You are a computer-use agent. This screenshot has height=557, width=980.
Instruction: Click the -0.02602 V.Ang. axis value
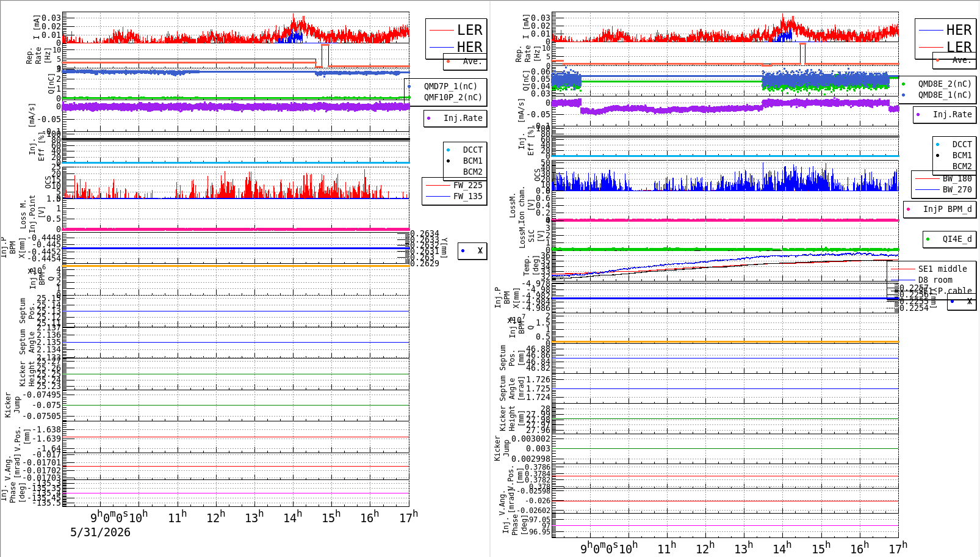pos(533,511)
